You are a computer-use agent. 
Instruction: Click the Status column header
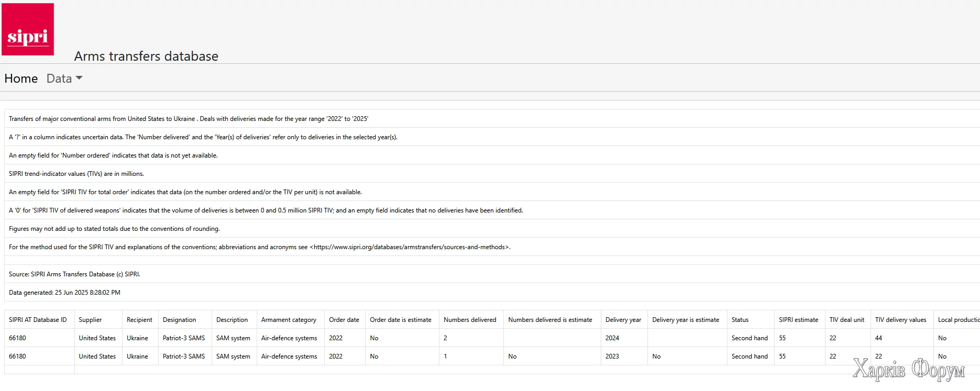point(740,320)
